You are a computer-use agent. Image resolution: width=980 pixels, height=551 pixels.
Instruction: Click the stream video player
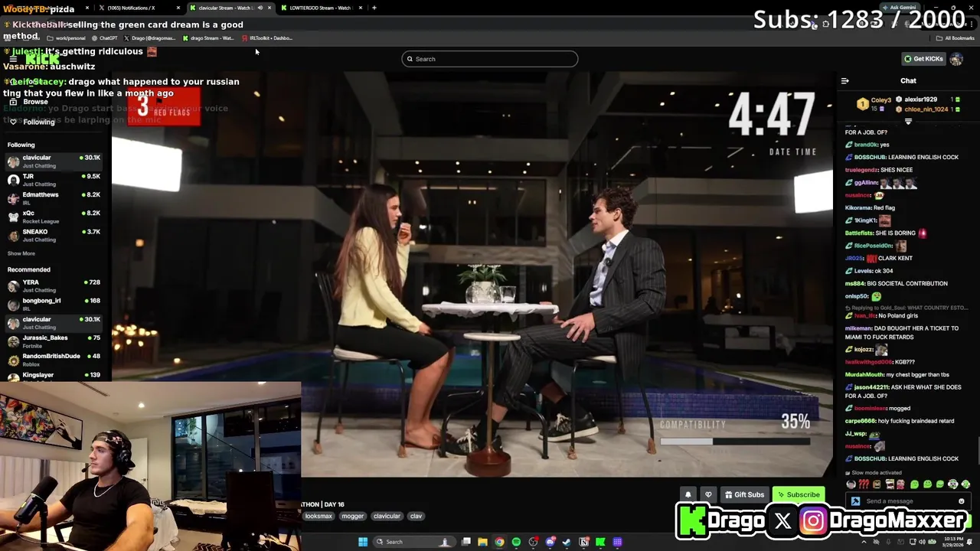[472, 274]
